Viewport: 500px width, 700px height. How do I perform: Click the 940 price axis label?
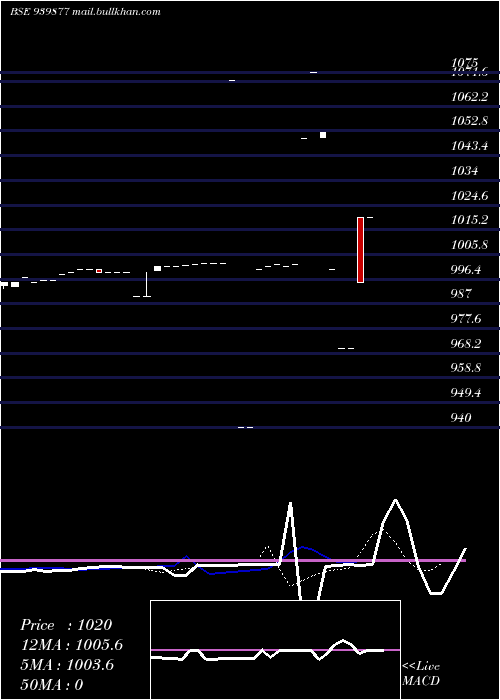click(462, 418)
